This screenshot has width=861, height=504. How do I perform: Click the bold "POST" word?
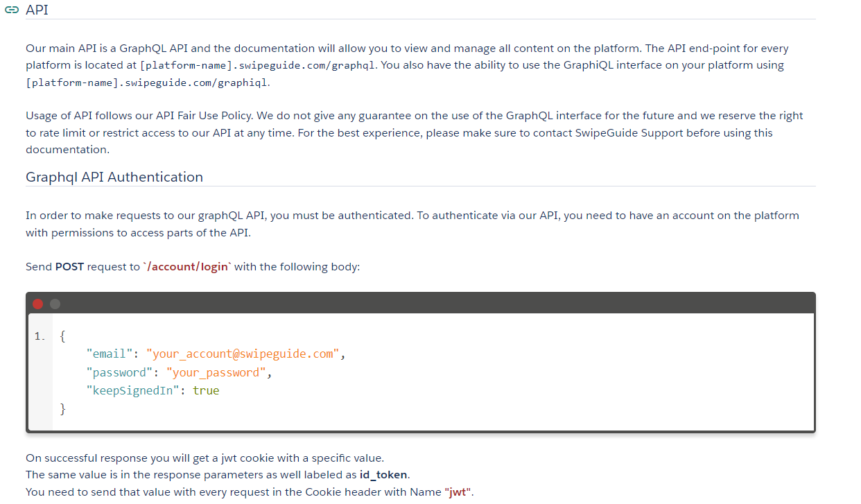click(x=69, y=266)
